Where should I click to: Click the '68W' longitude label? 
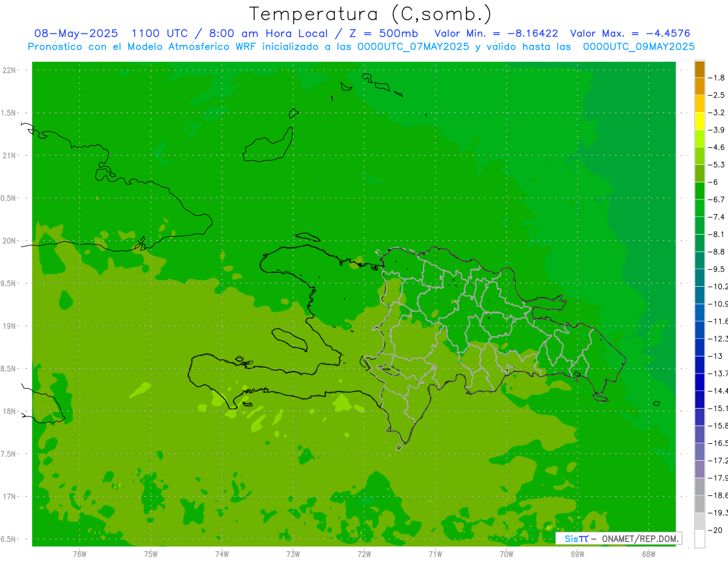click(648, 554)
